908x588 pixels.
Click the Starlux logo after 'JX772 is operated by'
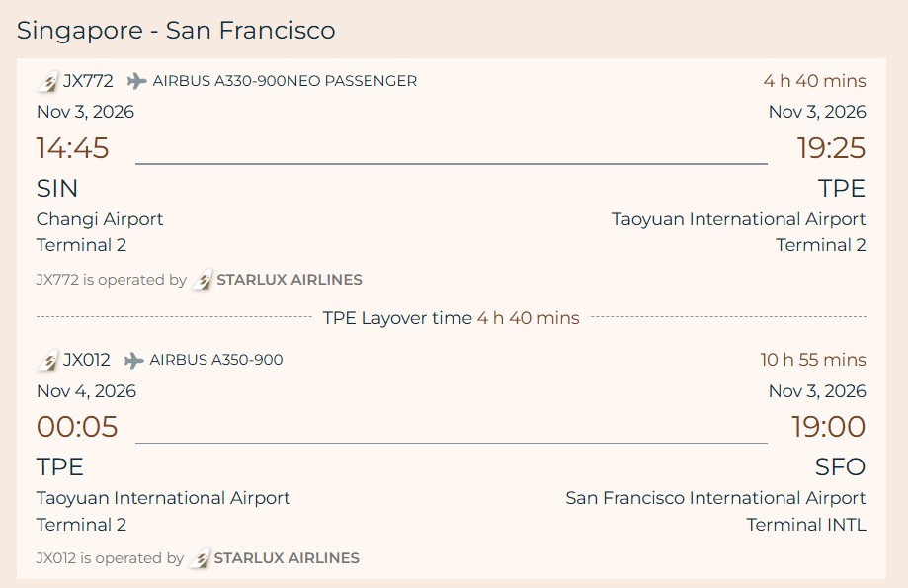(x=202, y=280)
